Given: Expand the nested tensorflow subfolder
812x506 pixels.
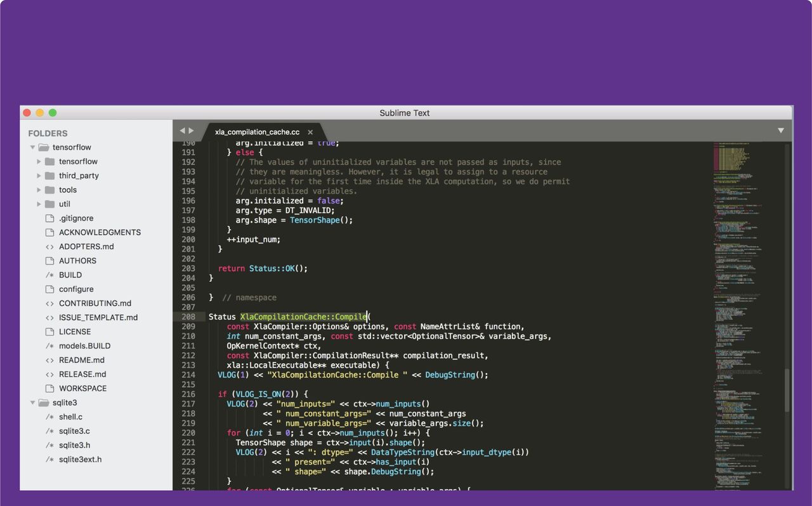Looking at the screenshot, I should click(39, 161).
